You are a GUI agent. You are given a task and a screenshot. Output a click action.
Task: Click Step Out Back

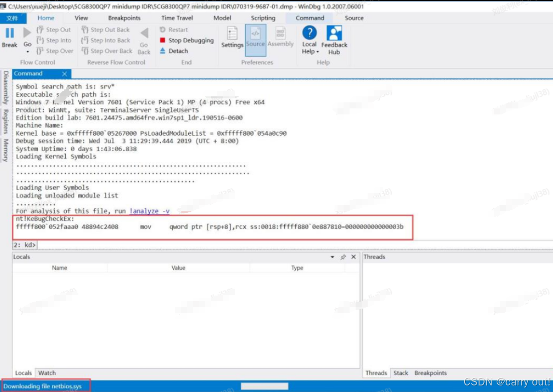[x=105, y=30]
